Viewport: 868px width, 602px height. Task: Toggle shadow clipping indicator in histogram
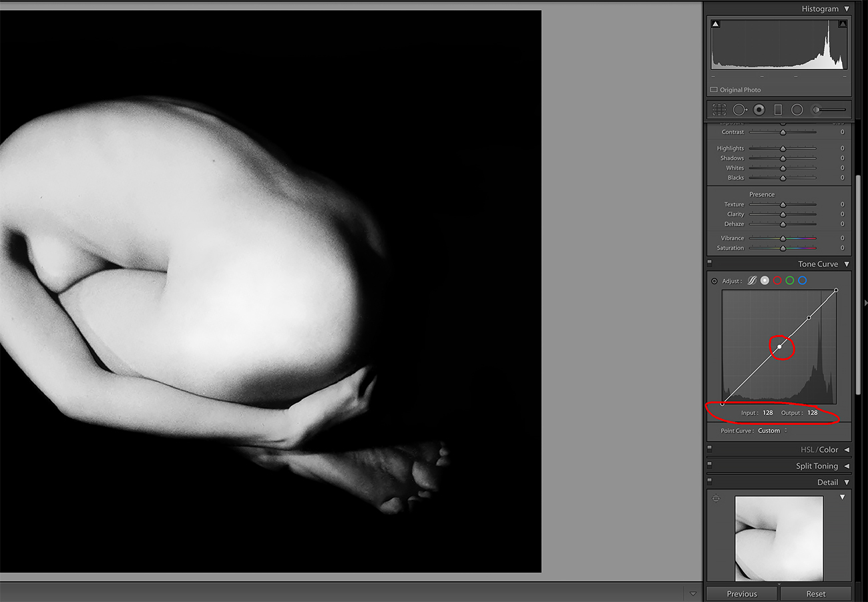tap(716, 24)
